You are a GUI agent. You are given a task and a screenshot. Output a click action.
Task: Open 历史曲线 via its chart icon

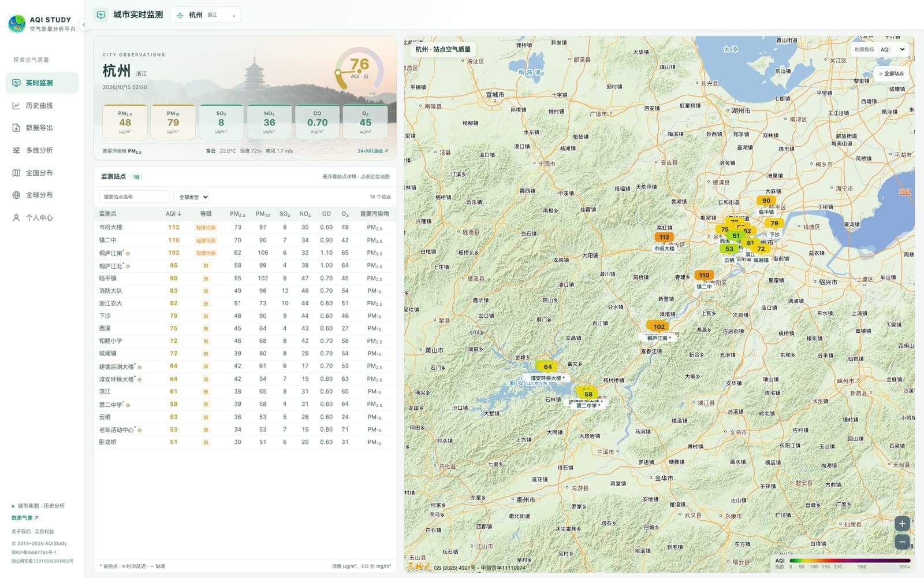point(16,105)
